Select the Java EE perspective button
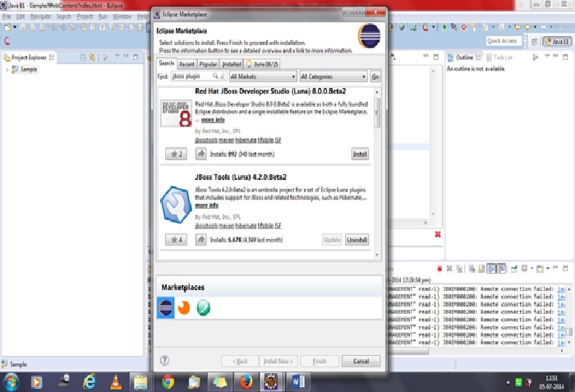The height and width of the screenshot is (392, 575). point(558,41)
